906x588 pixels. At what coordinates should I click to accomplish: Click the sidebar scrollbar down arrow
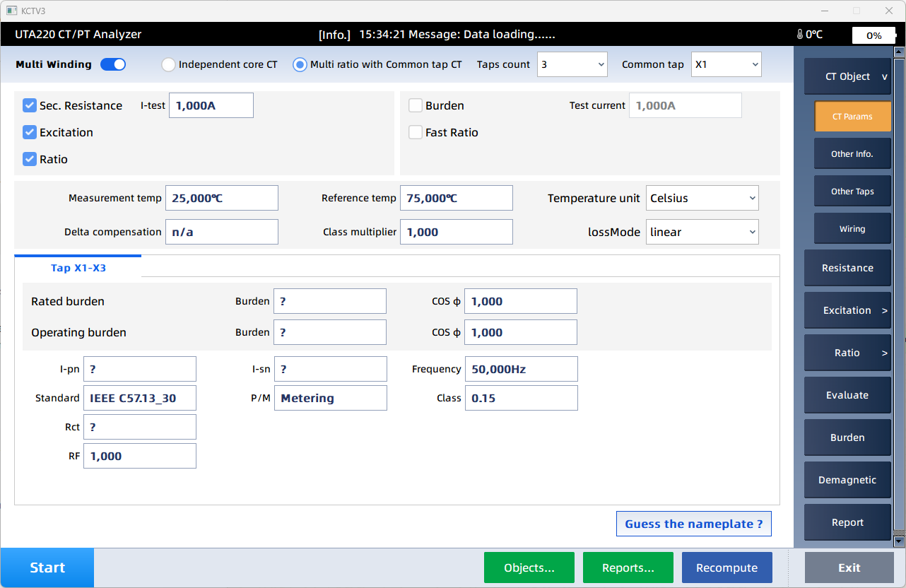click(x=899, y=542)
